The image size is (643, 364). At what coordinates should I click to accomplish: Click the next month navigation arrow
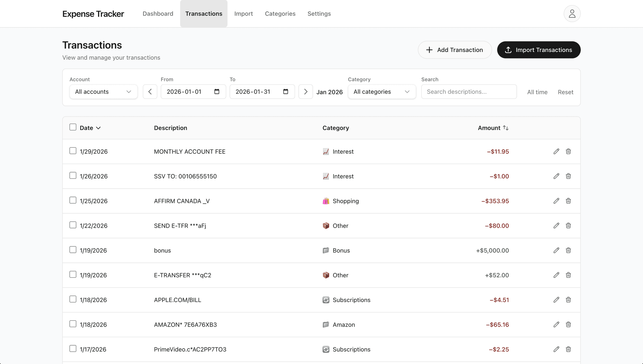305,91
